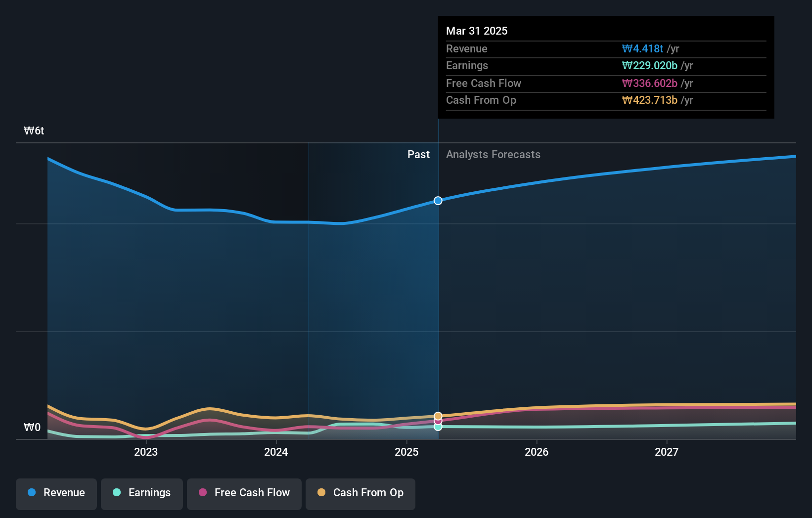This screenshot has height=518, width=812.
Task: Hide the Free Cash Flow series
Action: (x=244, y=493)
